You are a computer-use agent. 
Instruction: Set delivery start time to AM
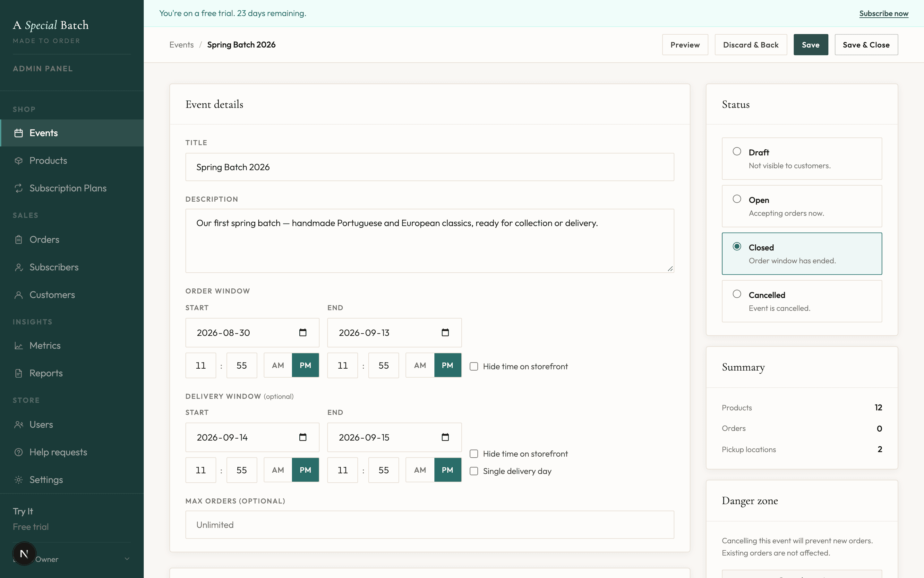click(278, 470)
